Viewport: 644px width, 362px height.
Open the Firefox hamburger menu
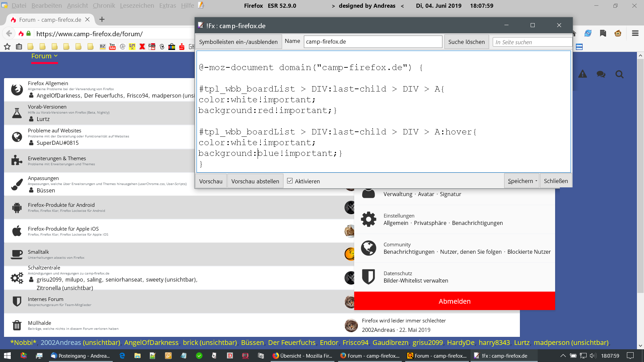click(x=635, y=33)
